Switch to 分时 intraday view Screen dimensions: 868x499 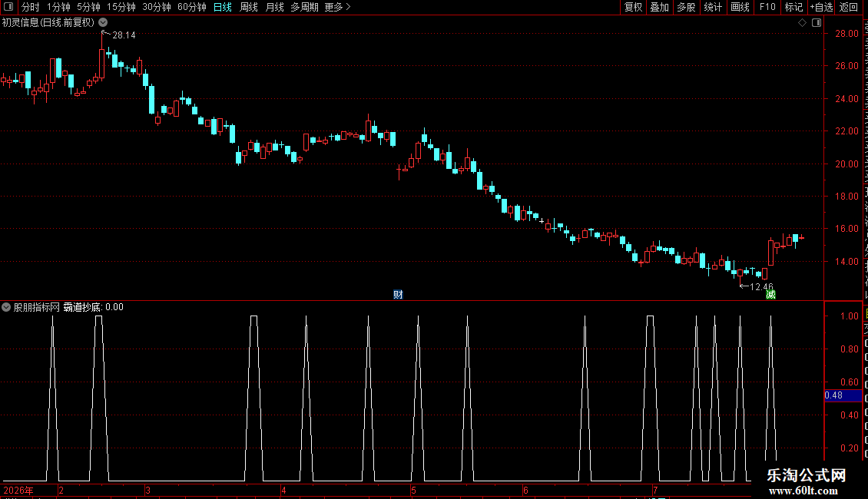click(31, 7)
